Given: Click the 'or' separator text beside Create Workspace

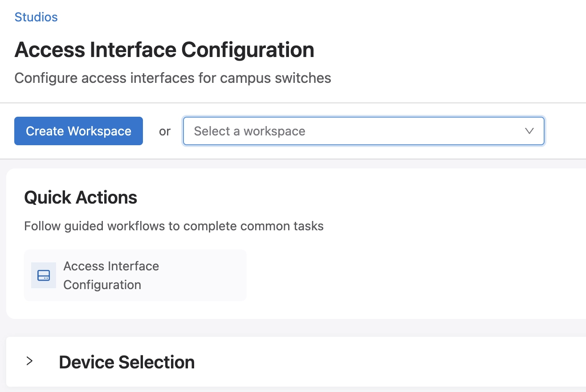Looking at the screenshot, I should pos(165,131).
